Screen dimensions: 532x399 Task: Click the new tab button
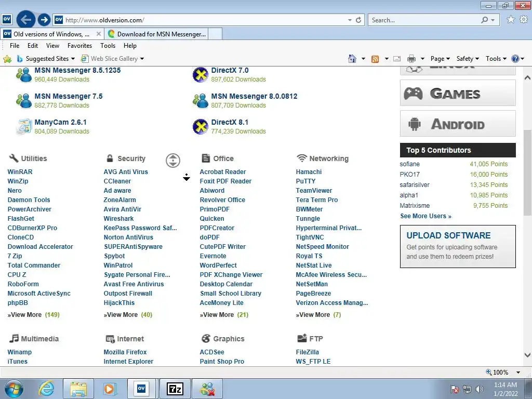216,34
